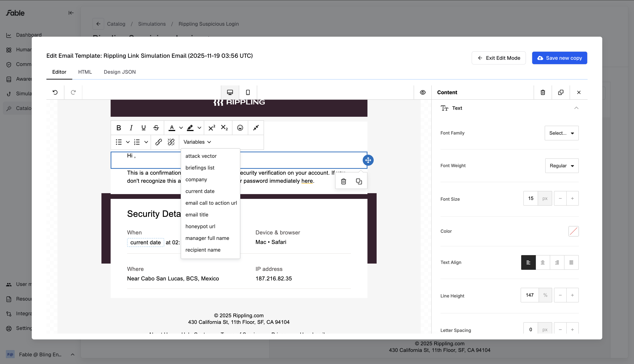Viewport: 634px width, 364px height.
Task: Open the text Color swatch picker
Action: [x=573, y=231]
